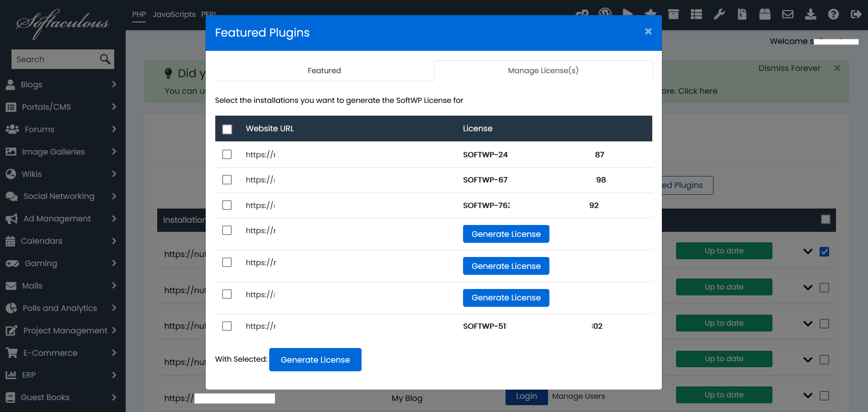Click the download import icon
Screen dimensions: 868x412
810,14
